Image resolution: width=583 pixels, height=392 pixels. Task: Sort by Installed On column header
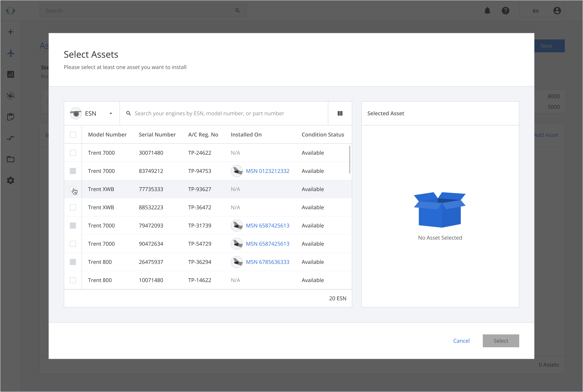click(246, 135)
